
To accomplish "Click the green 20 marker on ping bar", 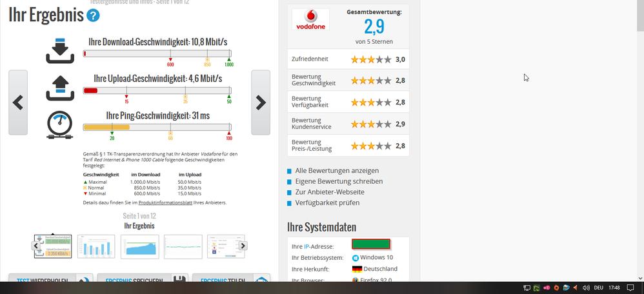I will point(112,136).
